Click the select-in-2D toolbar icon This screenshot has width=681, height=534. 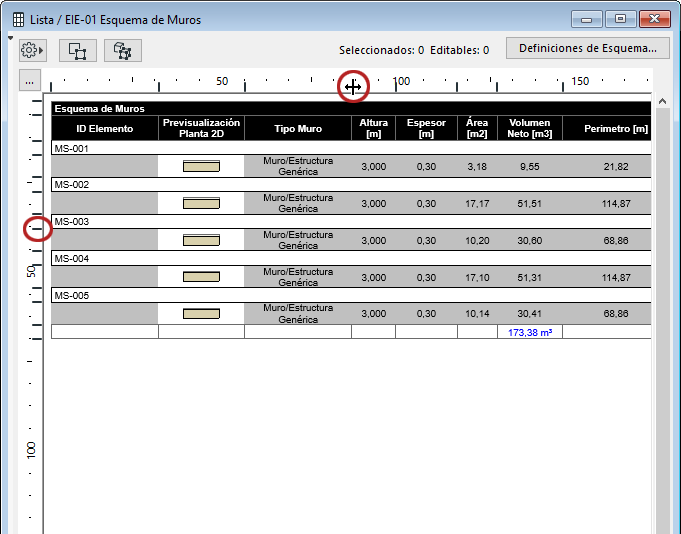(x=78, y=50)
